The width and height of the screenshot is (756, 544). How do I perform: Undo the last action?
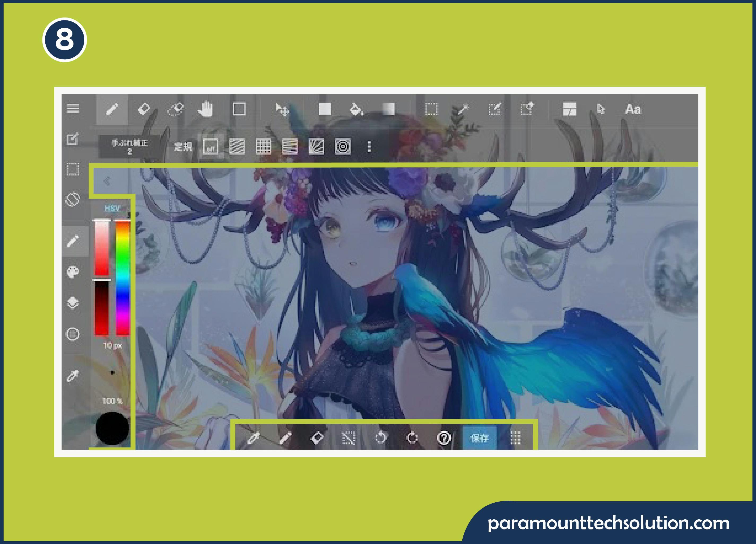(x=380, y=438)
